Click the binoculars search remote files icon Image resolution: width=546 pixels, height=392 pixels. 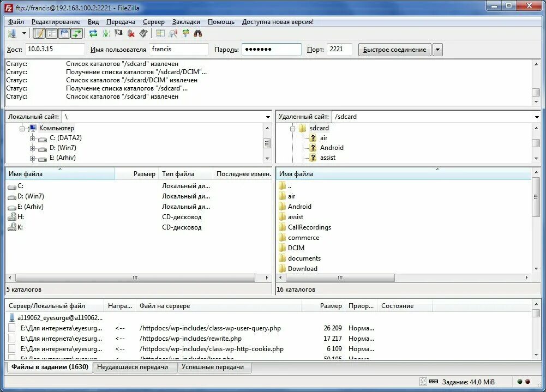(198, 33)
